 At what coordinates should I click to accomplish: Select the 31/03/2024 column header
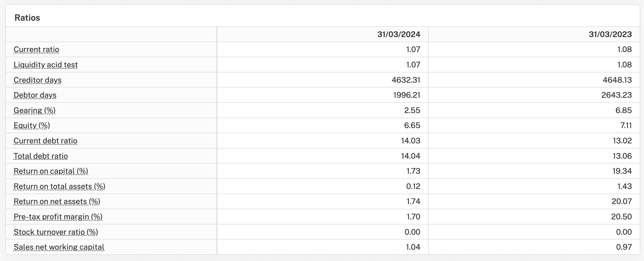coord(399,34)
